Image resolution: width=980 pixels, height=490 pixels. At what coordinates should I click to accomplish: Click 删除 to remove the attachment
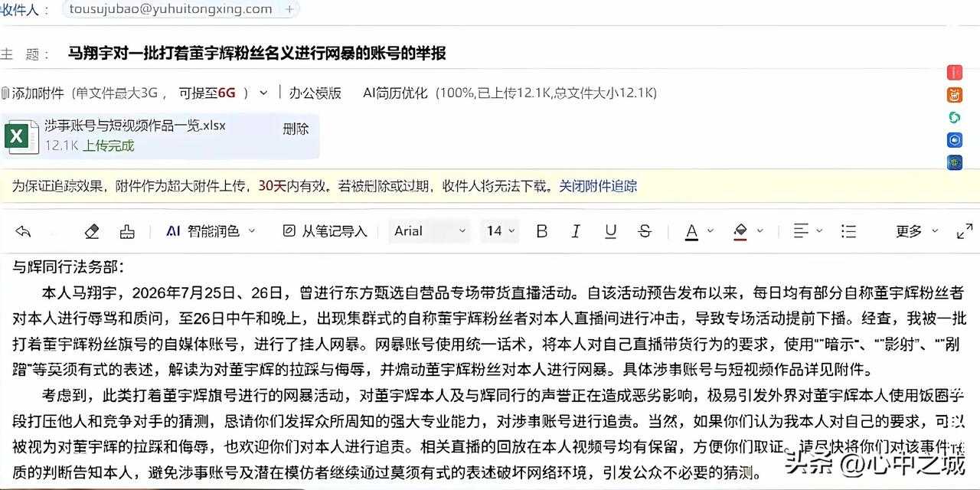click(x=296, y=129)
